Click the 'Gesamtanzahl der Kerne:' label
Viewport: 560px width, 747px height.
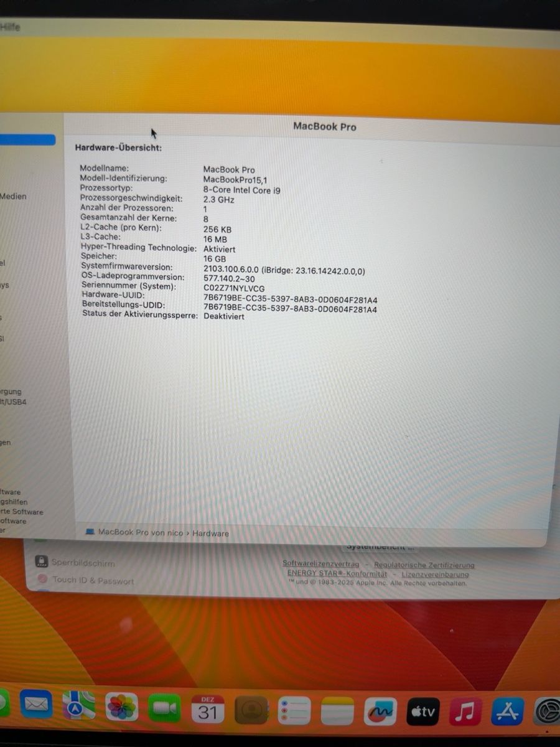129,218
